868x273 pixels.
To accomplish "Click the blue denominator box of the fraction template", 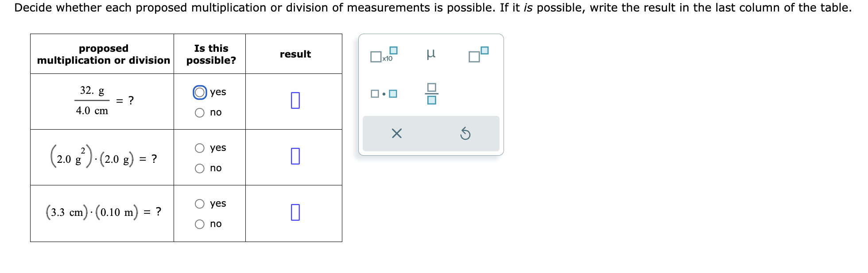I will (x=432, y=99).
